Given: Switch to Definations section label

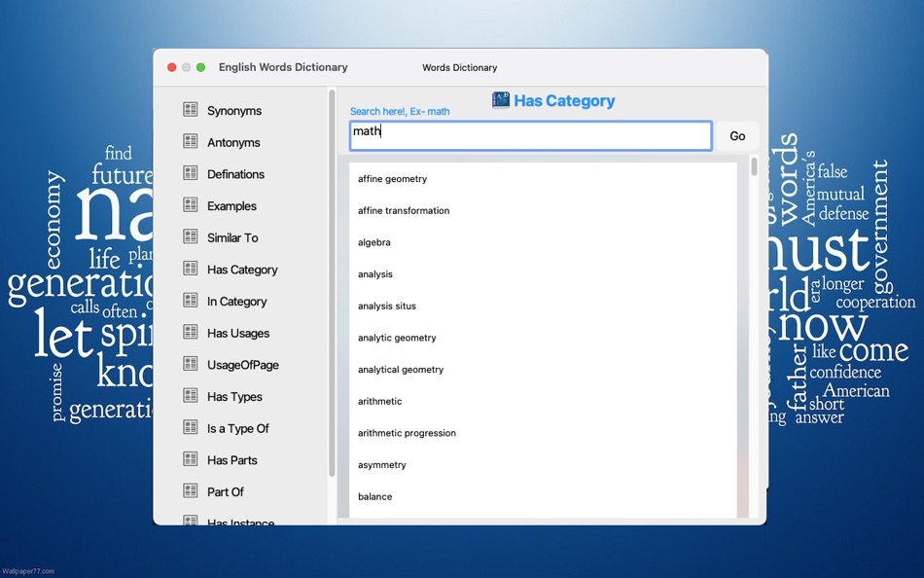Looking at the screenshot, I should coord(235,174).
